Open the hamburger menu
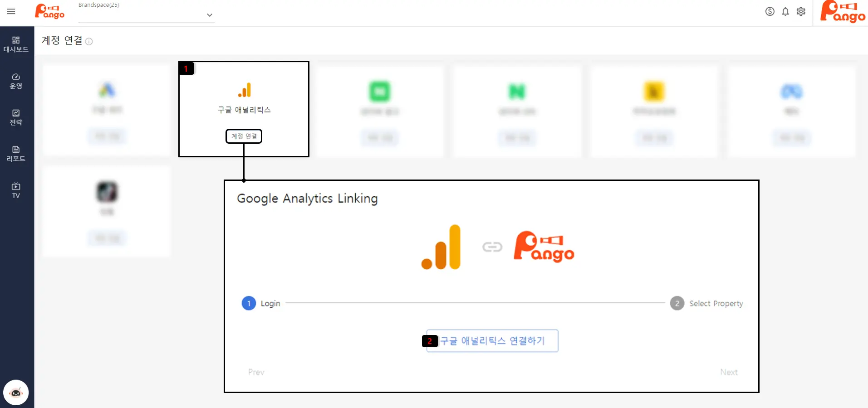The width and height of the screenshot is (868, 408). click(11, 11)
